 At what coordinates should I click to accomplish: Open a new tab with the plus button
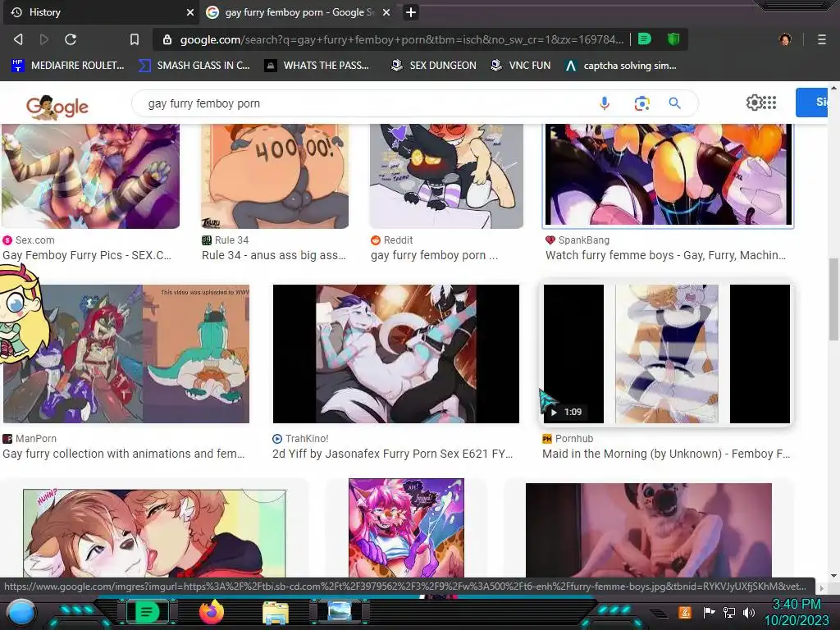coord(411,12)
